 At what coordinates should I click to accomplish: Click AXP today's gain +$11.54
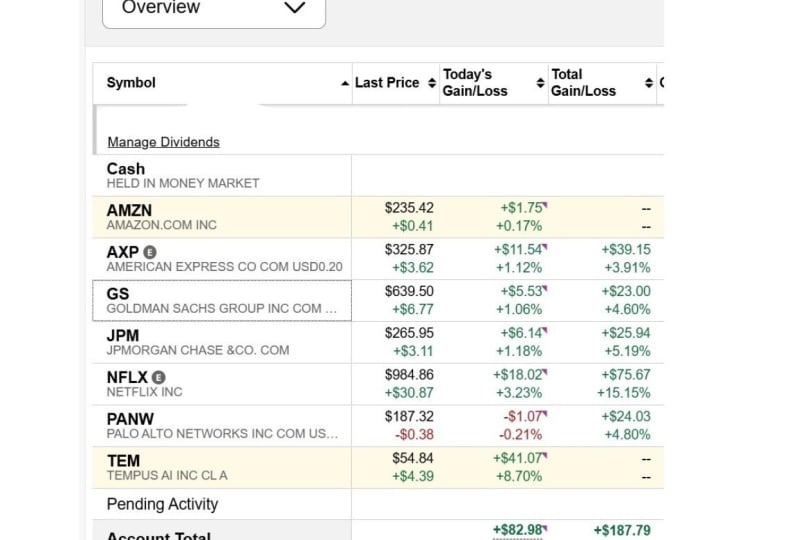518,250
